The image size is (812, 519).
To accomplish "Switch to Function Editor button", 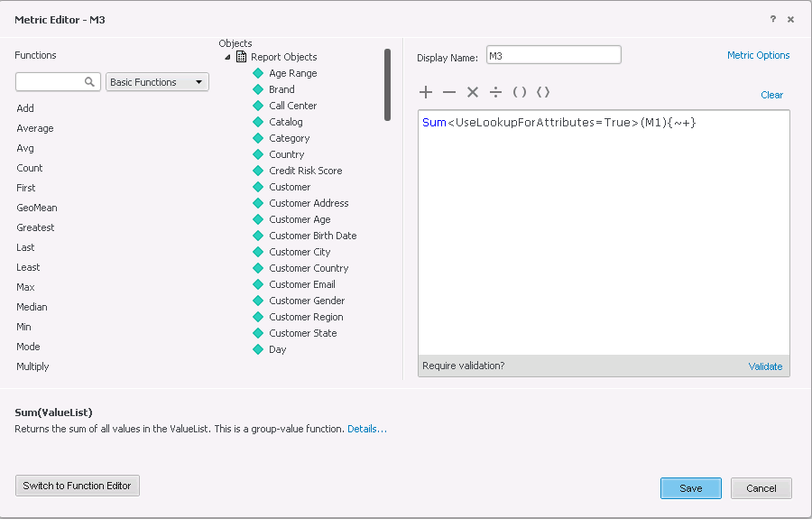I will [x=78, y=486].
